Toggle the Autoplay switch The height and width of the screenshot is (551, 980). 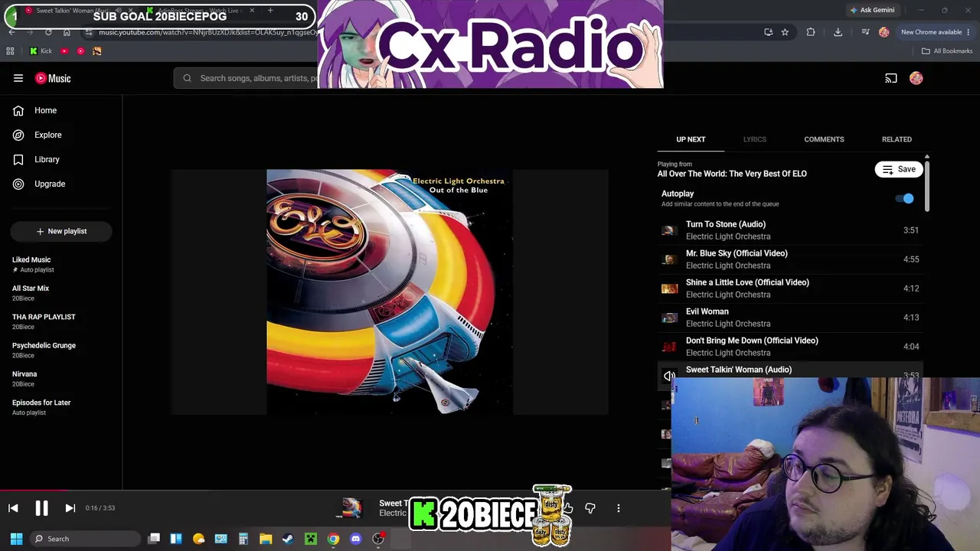point(905,199)
